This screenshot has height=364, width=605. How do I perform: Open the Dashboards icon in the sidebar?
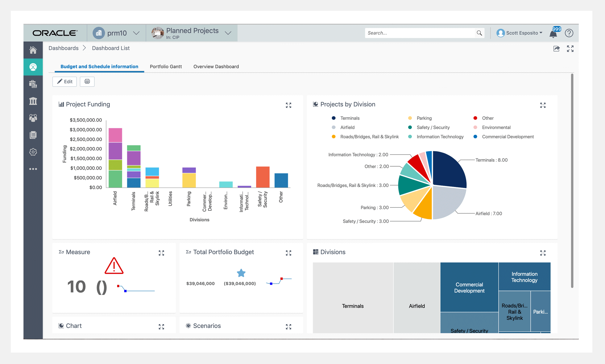(33, 67)
